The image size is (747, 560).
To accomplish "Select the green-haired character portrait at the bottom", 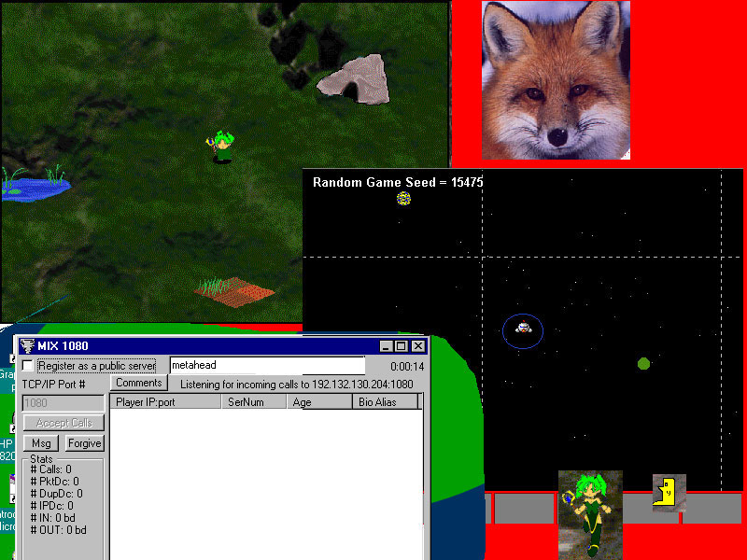I will pyautogui.click(x=590, y=515).
